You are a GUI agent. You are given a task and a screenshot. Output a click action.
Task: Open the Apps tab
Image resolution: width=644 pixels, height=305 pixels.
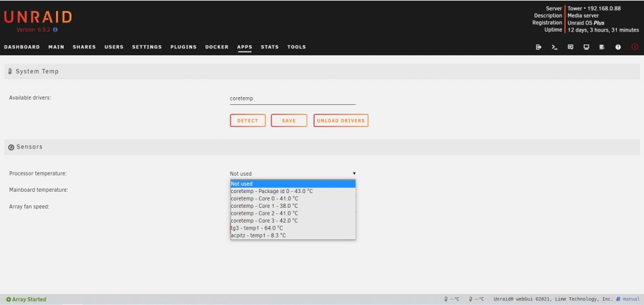(x=244, y=47)
